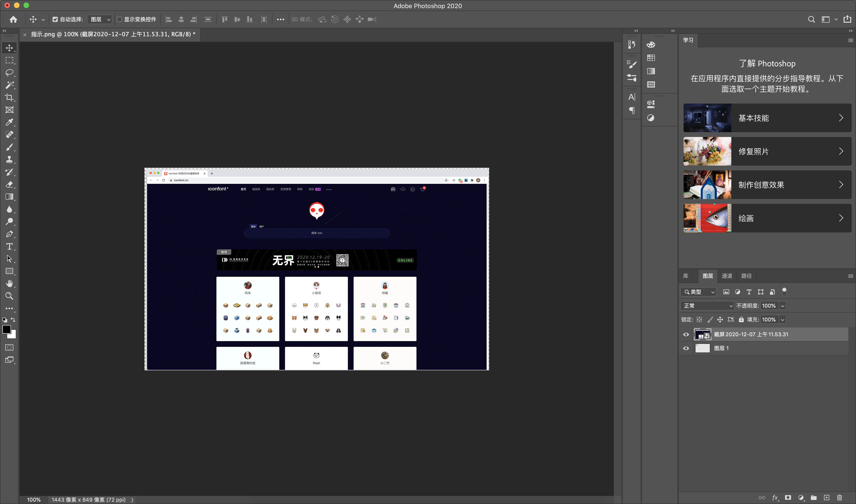This screenshot has width=856, height=504.
Task: Click the foreground color swatch
Action: tap(6, 329)
